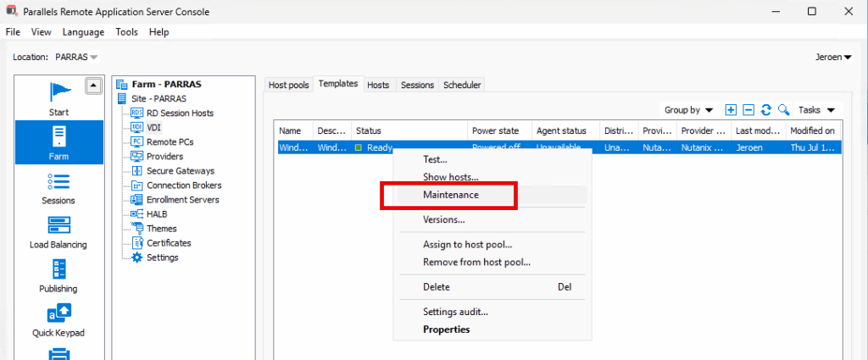Open the View menu
868x360 pixels.
coord(42,32)
